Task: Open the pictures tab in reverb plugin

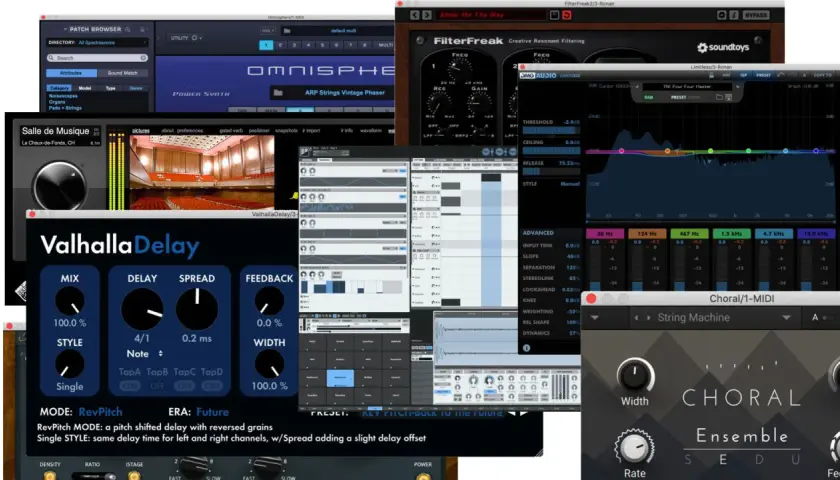Action: click(x=141, y=130)
